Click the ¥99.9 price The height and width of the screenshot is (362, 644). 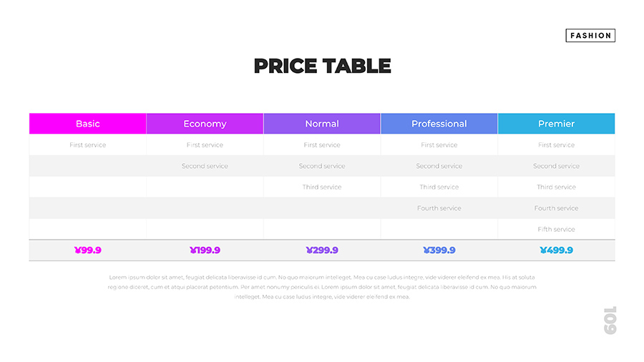(x=88, y=250)
